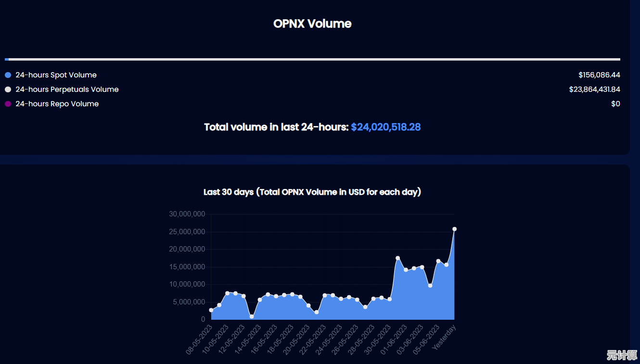Toggle the 24-hours Repo Volume legend label
The image size is (640, 364).
[57, 104]
